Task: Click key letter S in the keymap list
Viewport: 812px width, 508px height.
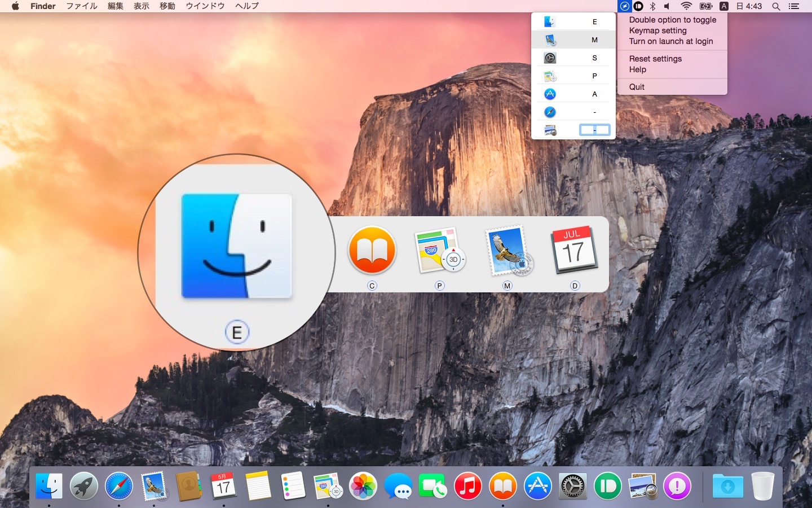Action: point(594,58)
